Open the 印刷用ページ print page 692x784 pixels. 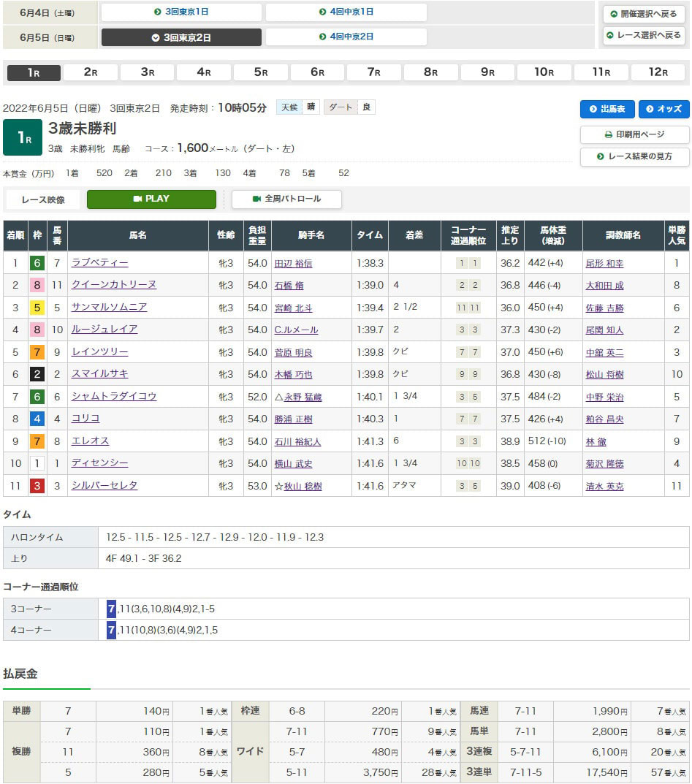(x=634, y=134)
